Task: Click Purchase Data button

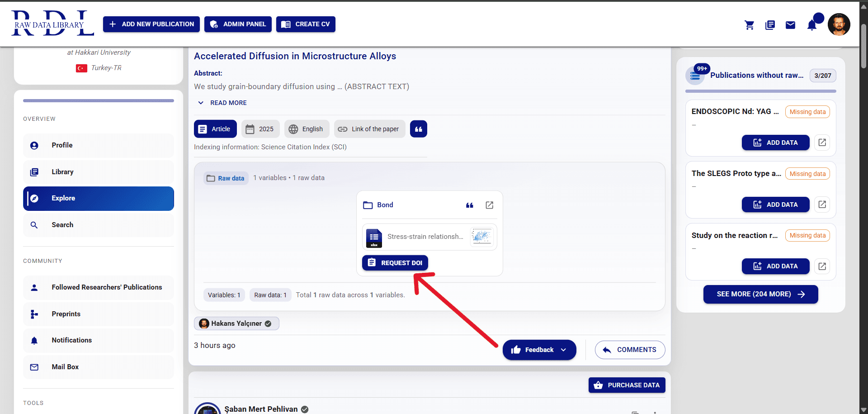Action: [627, 385]
